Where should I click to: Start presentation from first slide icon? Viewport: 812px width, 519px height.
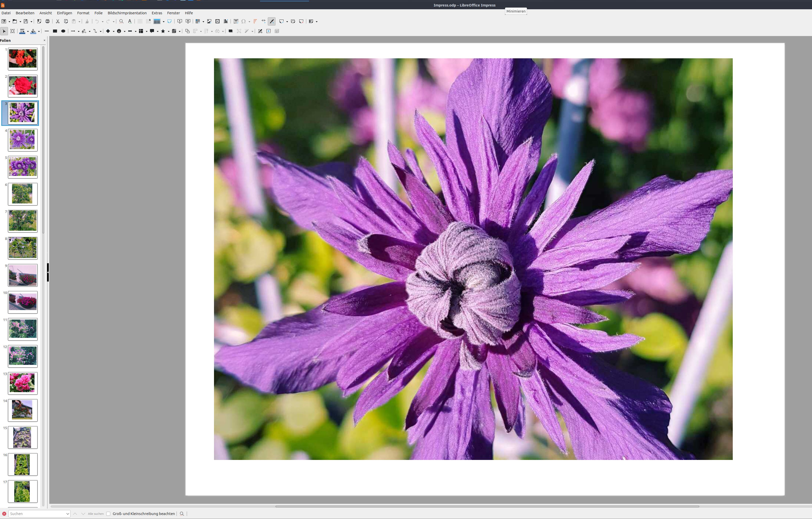(180, 21)
